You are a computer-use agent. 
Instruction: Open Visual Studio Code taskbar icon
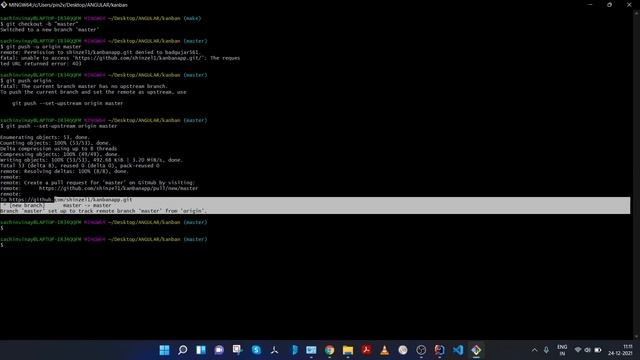pyautogui.click(x=458, y=350)
